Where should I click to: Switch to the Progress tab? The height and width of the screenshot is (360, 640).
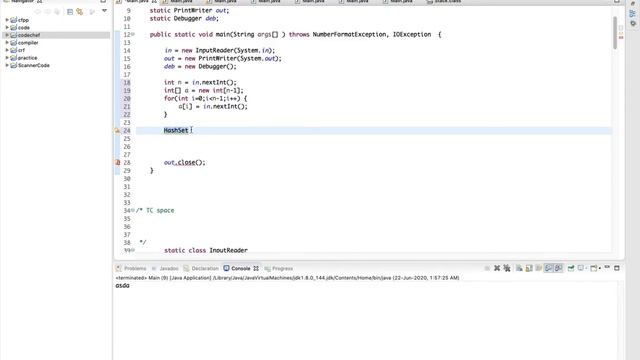[278, 268]
